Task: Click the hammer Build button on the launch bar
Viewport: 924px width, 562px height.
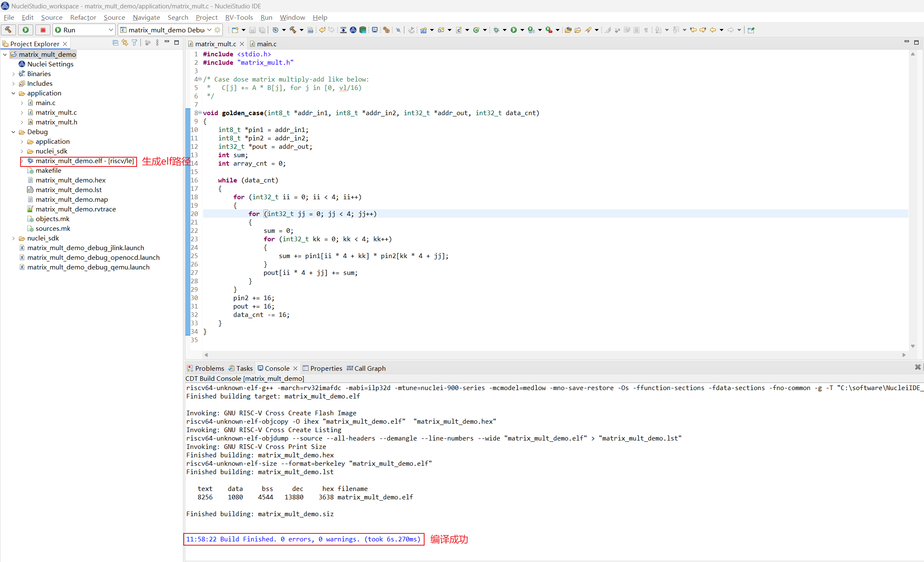Action: pyautogui.click(x=8, y=30)
